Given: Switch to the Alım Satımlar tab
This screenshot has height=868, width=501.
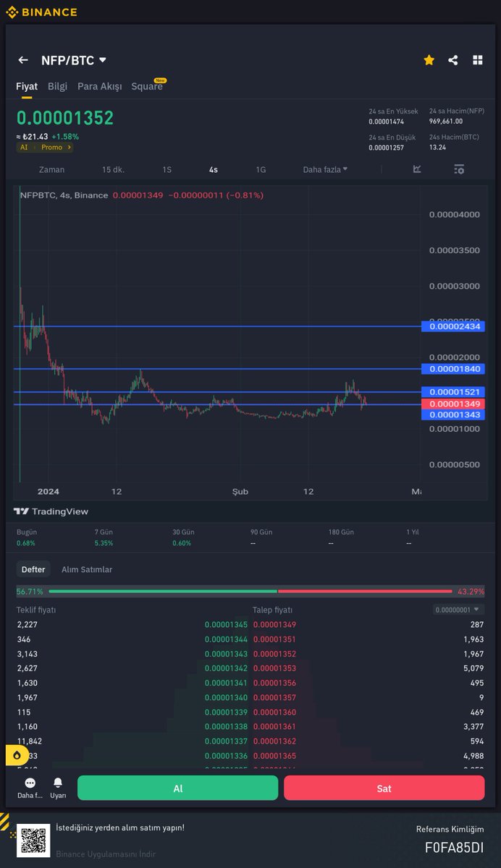Looking at the screenshot, I should pyautogui.click(x=87, y=569).
